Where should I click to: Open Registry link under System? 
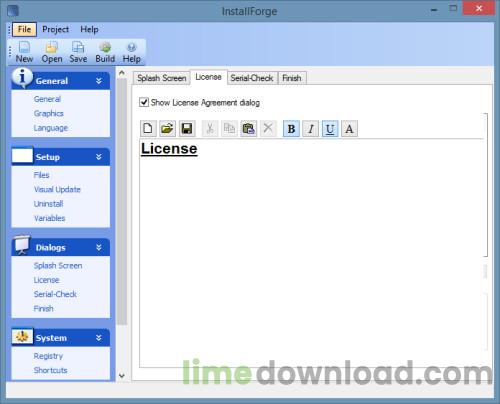(48, 356)
